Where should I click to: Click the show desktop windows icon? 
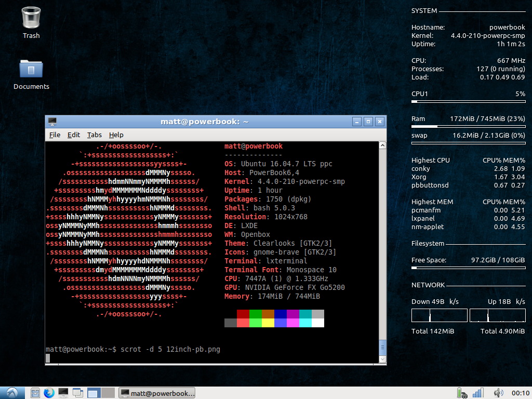(x=78, y=393)
